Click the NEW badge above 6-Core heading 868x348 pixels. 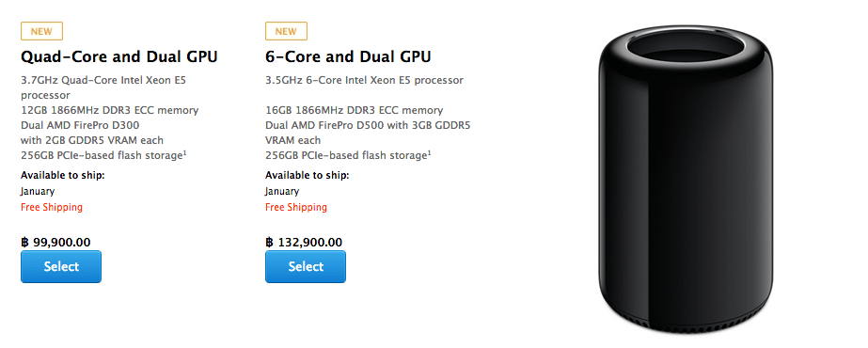286,31
